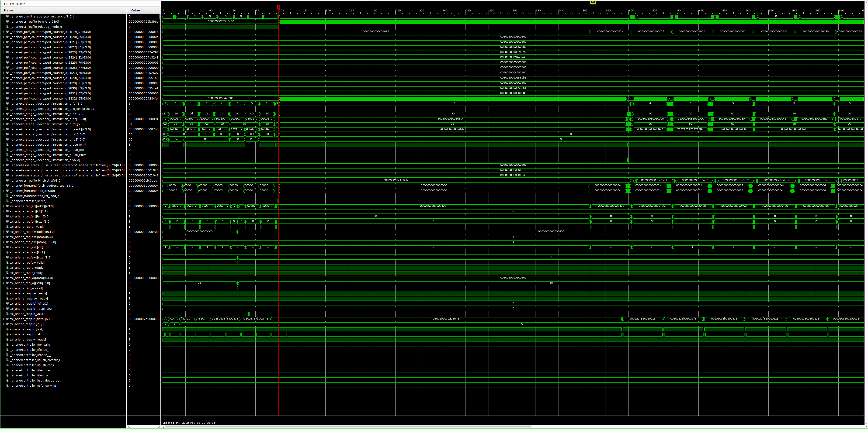Click the bus icon next to instruction_o[fu][3:0]
868x430 pixels.
[x=7, y=103]
